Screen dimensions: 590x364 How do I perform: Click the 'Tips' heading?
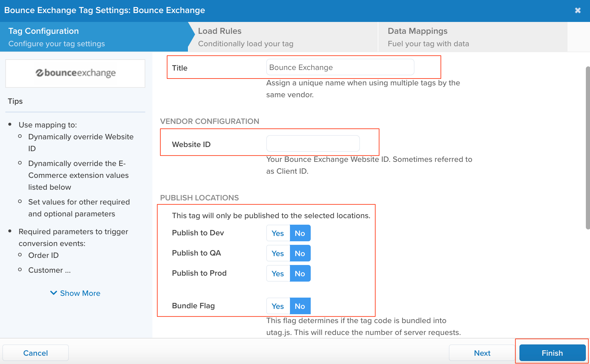tap(15, 101)
